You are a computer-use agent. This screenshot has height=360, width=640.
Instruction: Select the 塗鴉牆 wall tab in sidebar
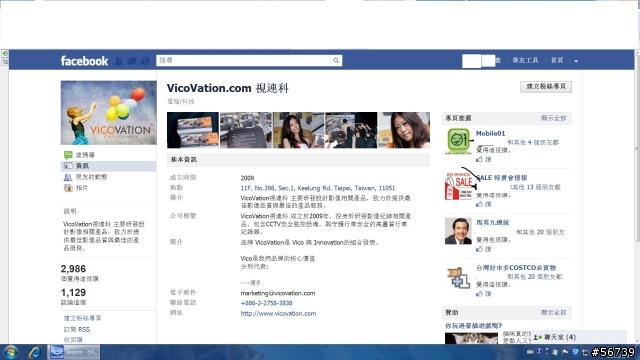(85, 155)
